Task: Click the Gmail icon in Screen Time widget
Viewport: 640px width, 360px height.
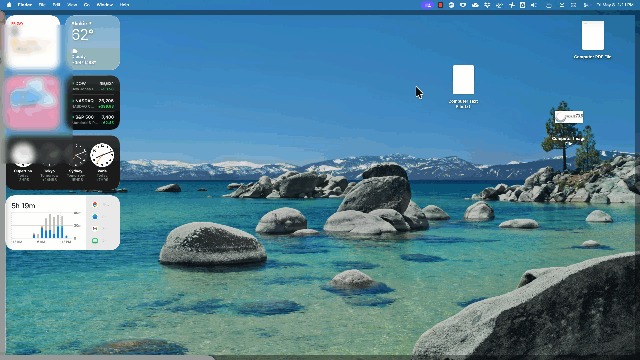Action: 95,229
